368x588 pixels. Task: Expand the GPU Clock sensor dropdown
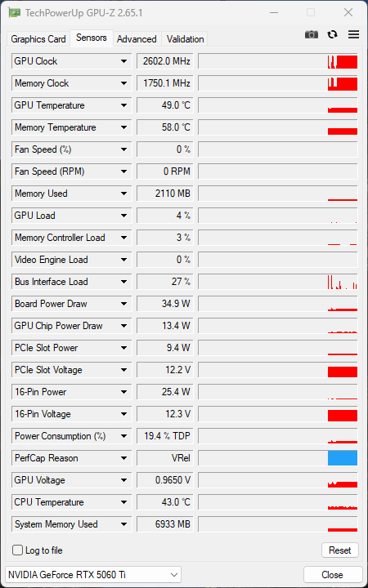[123, 61]
